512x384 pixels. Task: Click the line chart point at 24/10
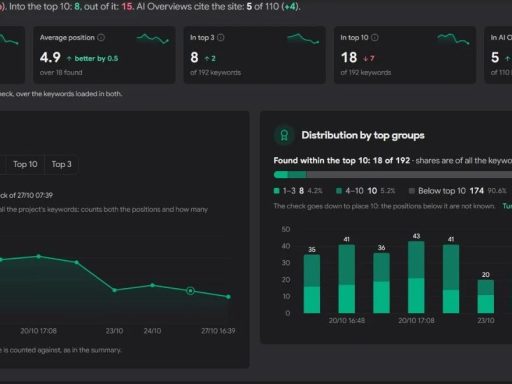coord(152,285)
